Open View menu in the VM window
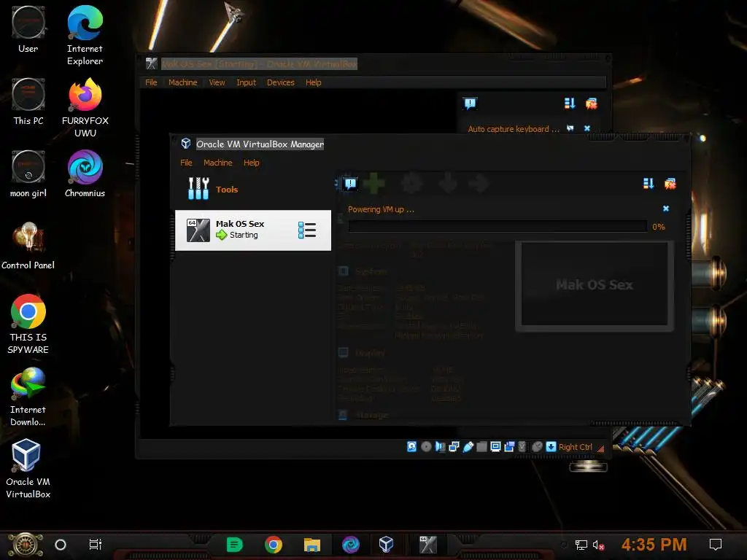Screen dimensions: 747x560 (x=217, y=82)
